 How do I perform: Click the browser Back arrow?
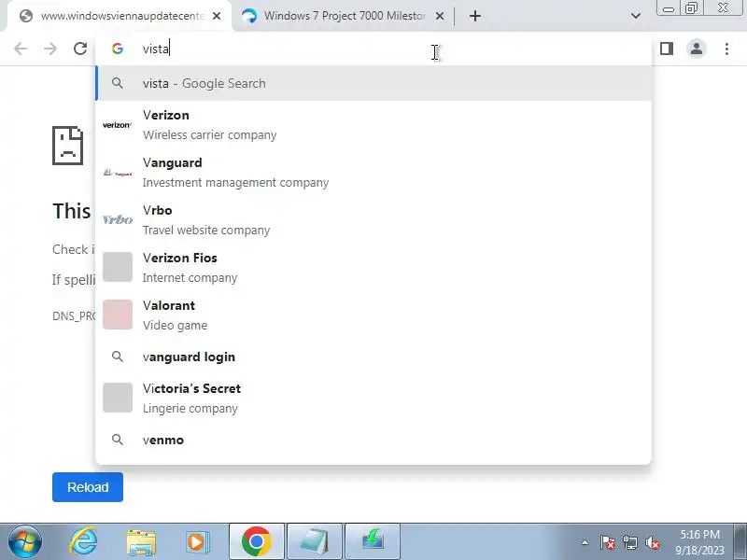click(x=21, y=49)
